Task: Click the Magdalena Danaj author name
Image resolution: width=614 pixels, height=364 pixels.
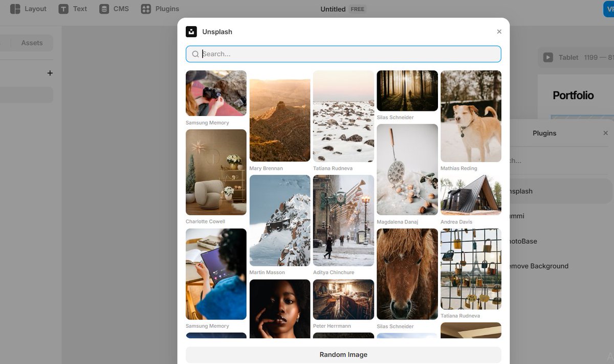Action: click(x=398, y=222)
